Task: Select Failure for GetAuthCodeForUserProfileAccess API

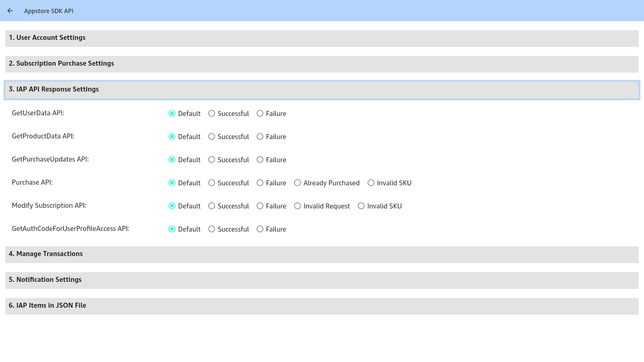Action: pos(260,229)
